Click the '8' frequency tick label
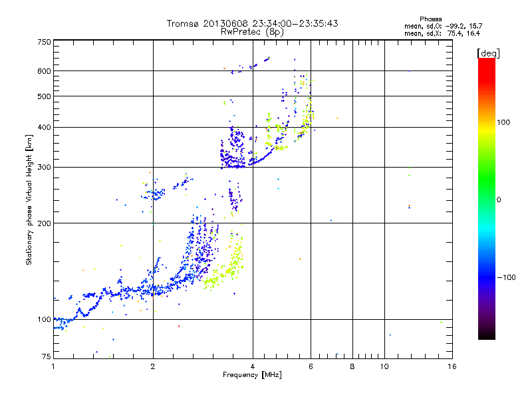 pyautogui.click(x=352, y=366)
